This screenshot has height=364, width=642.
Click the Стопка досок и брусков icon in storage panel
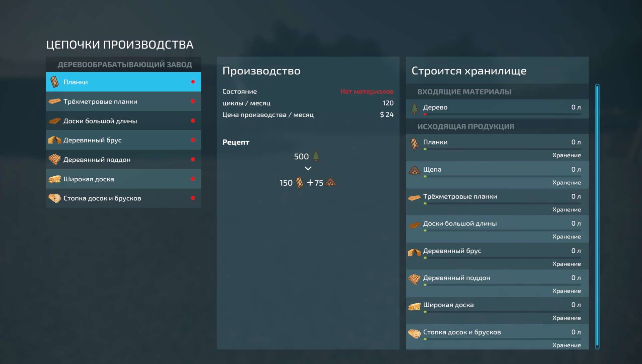pos(414,333)
